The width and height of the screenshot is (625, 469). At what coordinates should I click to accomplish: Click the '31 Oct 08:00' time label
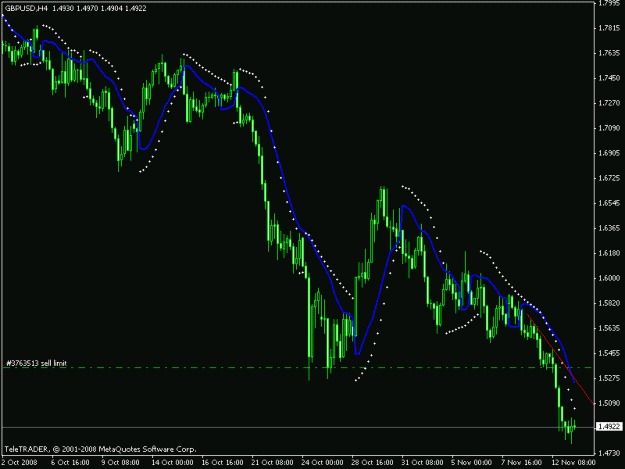tap(422, 462)
